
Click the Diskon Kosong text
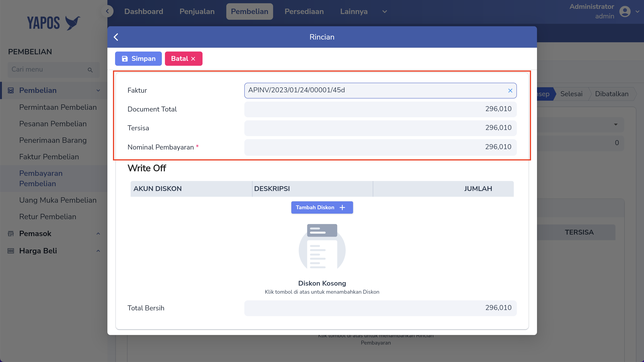tap(322, 283)
